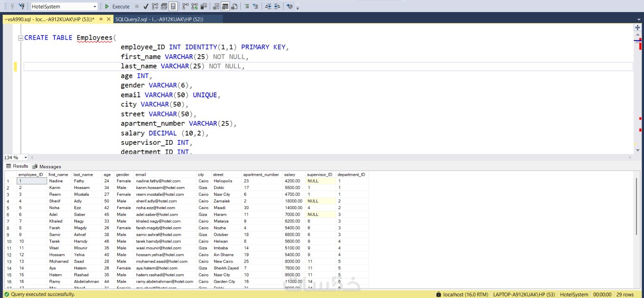This screenshot has height=298, width=644.
Task: Click the Change Connection toolbar icon
Action: tap(21, 6)
